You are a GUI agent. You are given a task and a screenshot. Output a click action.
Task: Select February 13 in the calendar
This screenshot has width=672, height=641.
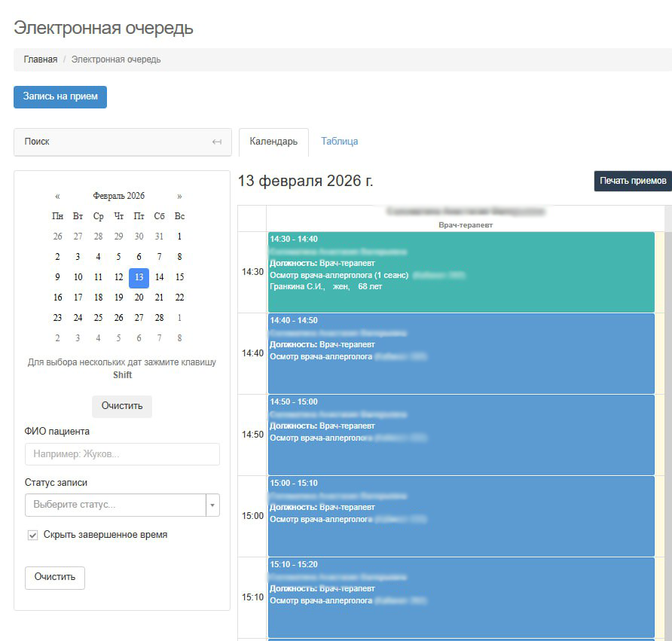(x=139, y=277)
